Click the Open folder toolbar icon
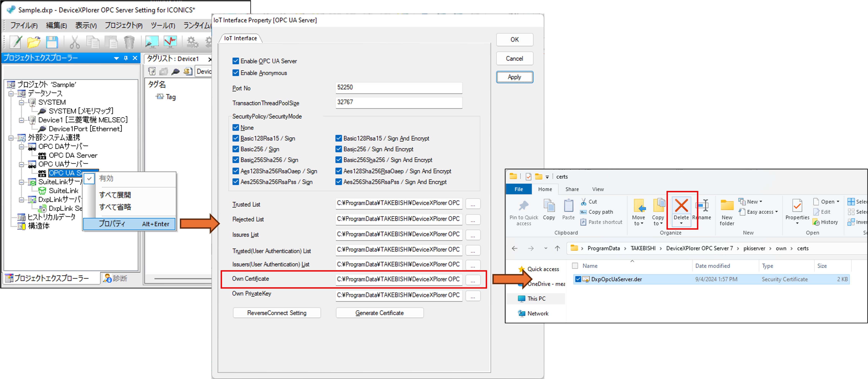 [34, 42]
